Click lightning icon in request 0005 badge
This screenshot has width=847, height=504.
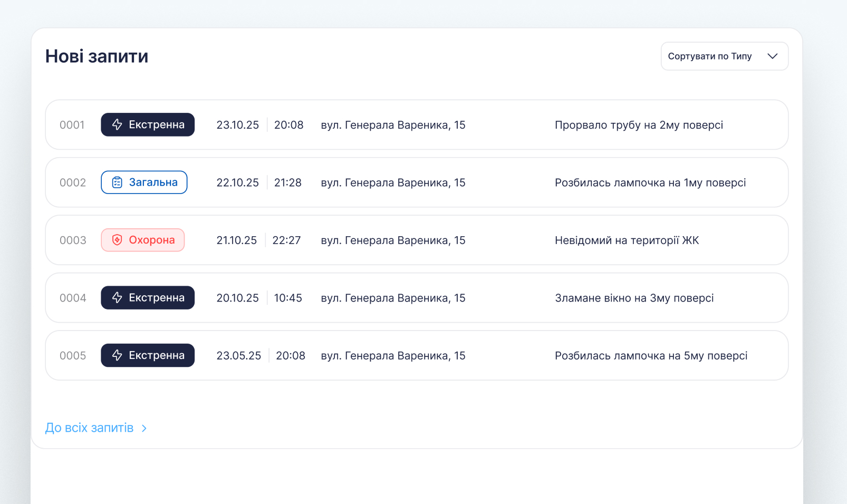(117, 355)
